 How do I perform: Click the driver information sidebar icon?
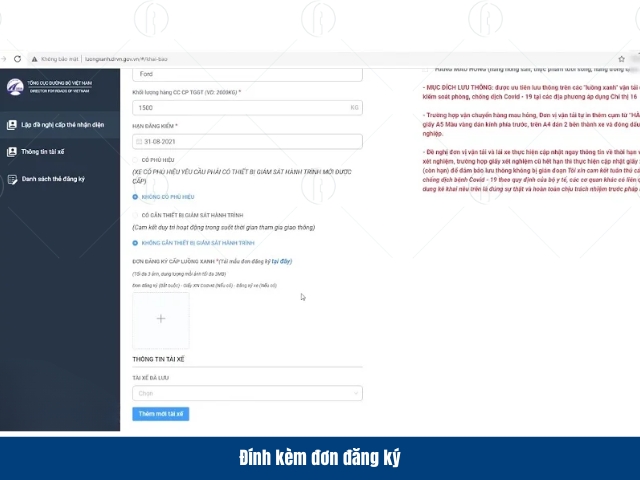point(12,152)
